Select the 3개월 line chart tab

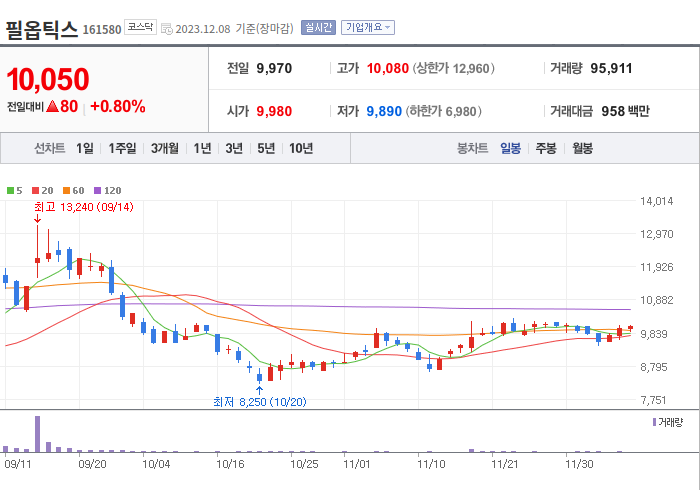[165, 148]
